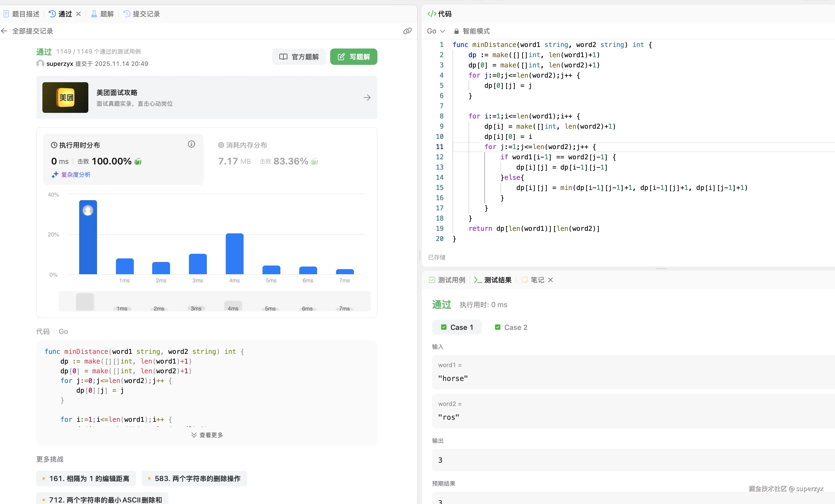Click the lock icon beside 智能模式

(456, 31)
